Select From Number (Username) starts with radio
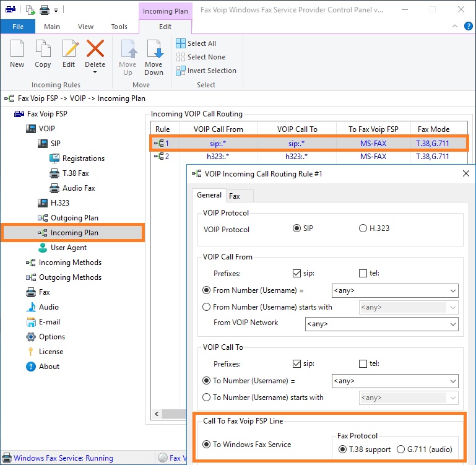Viewport: 476px width, 465px height. pos(206,307)
